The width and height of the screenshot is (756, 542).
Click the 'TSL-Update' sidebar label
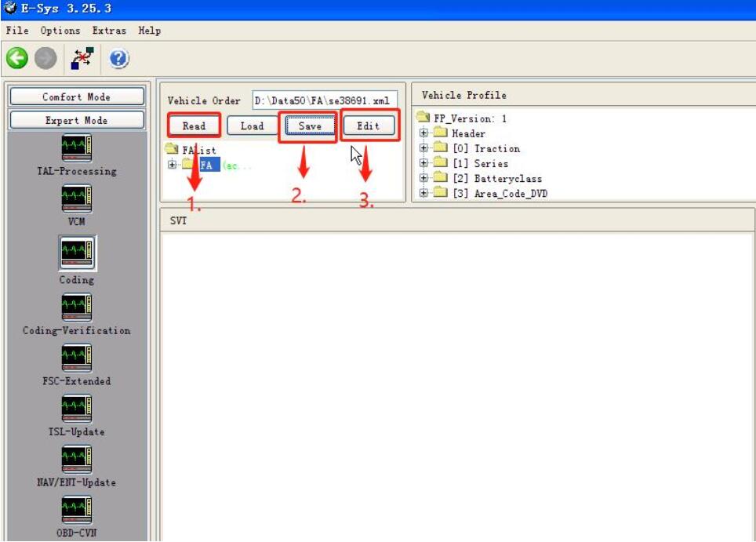[77, 431]
